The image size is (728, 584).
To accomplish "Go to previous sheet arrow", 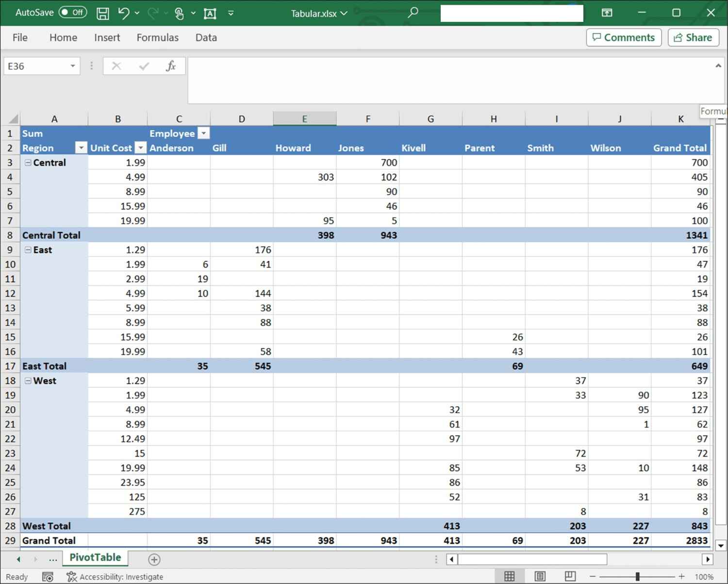I will point(18,559).
